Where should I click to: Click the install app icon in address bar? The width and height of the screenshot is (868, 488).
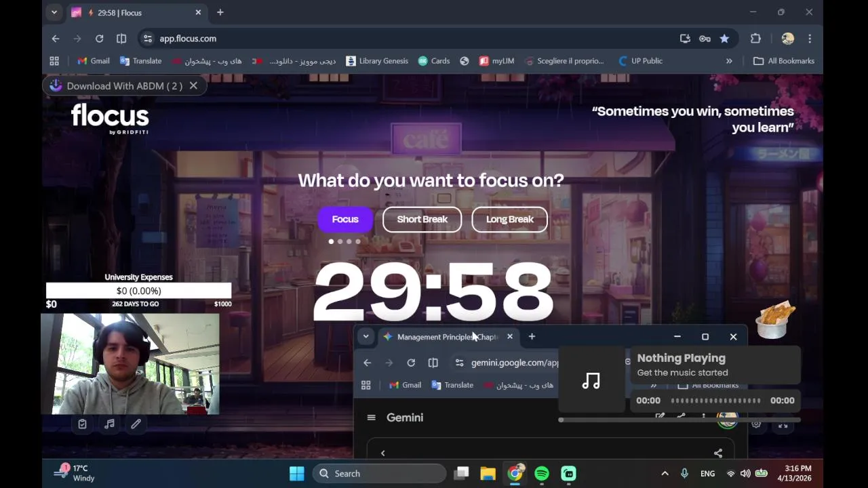pyautogui.click(x=685, y=39)
